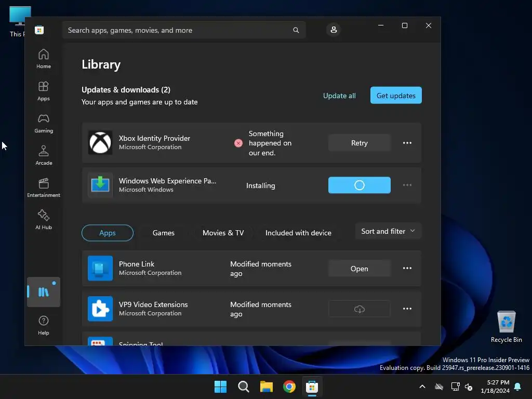Viewport: 532px width, 399px height.
Task: Open Help from the sidebar
Action: 44,325
